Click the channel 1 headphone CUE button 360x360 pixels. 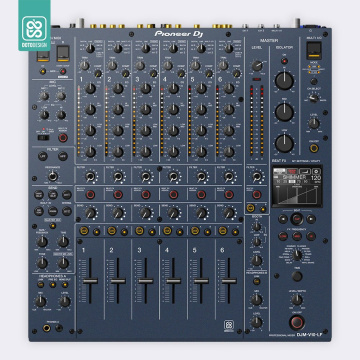(x=84, y=230)
